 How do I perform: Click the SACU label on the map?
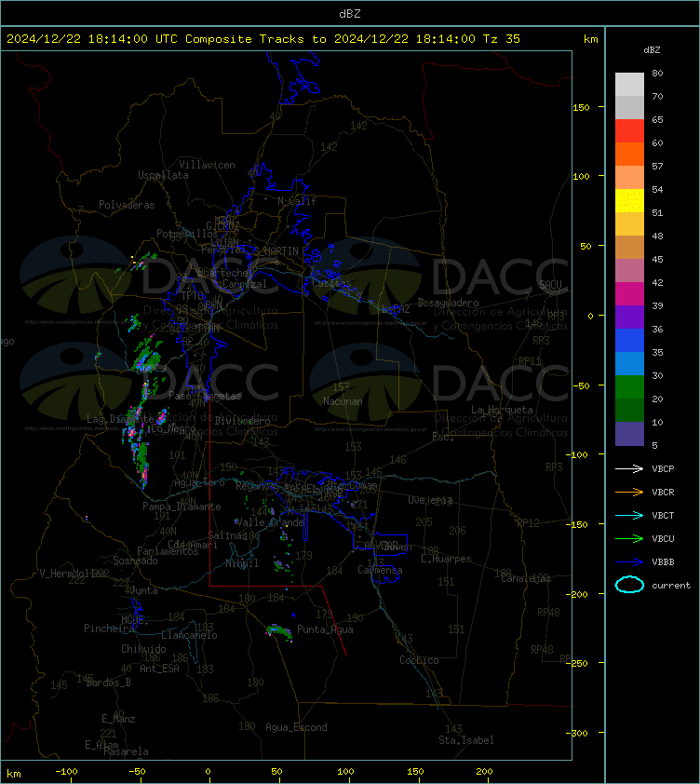coord(550,285)
